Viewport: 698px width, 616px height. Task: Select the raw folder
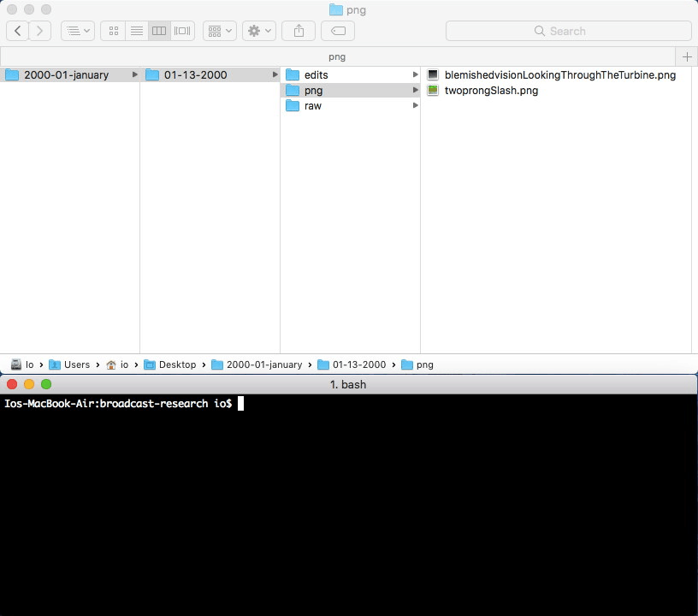[x=351, y=106]
